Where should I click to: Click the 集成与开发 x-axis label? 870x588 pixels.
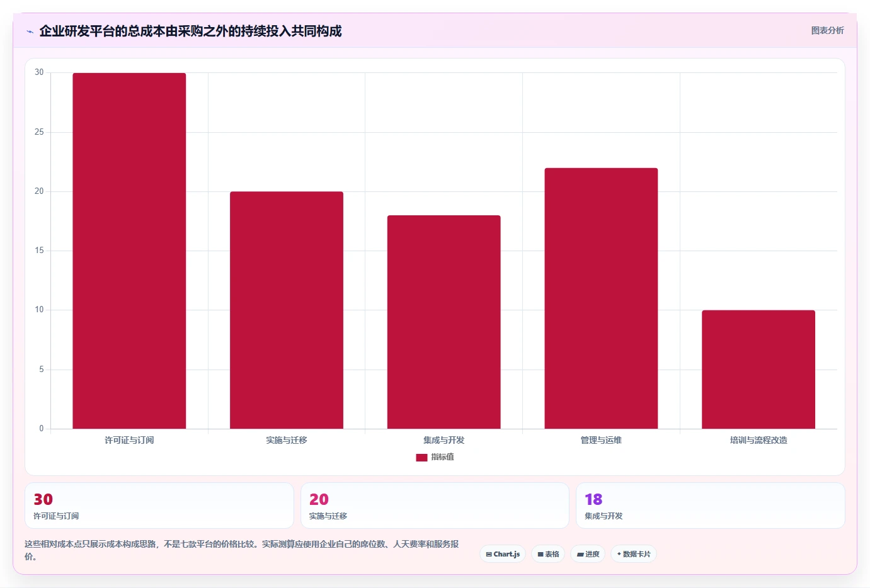[x=444, y=440]
